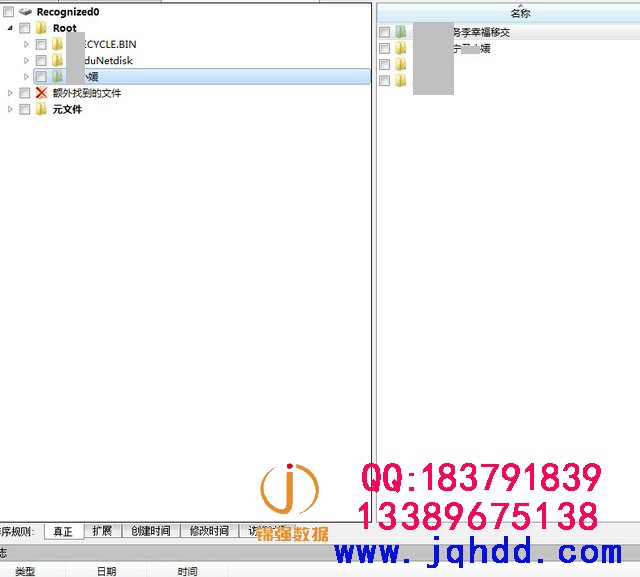This screenshot has height=577, width=640.
Task: Expand the 元文件 node
Action: (10, 109)
